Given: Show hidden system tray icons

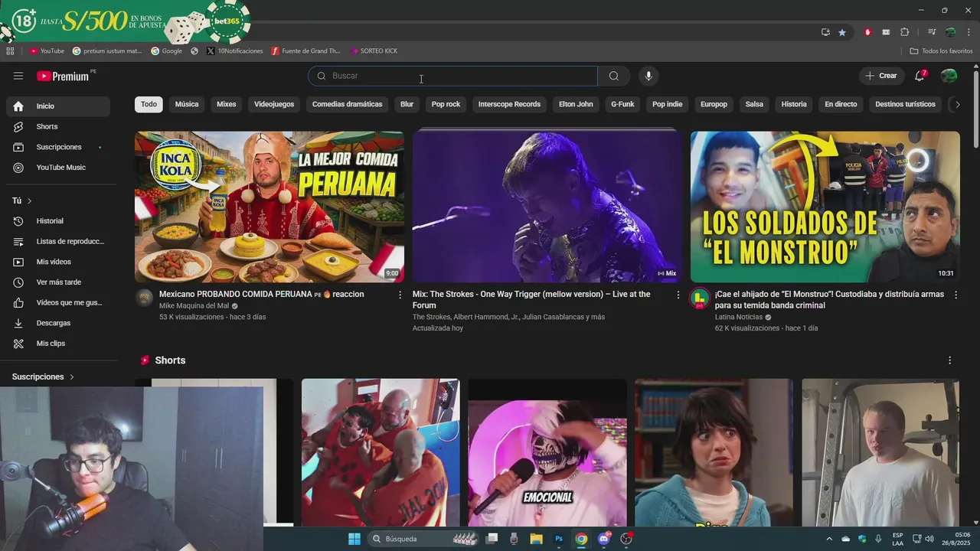Looking at the screenshot, I should tap(829, 539).
